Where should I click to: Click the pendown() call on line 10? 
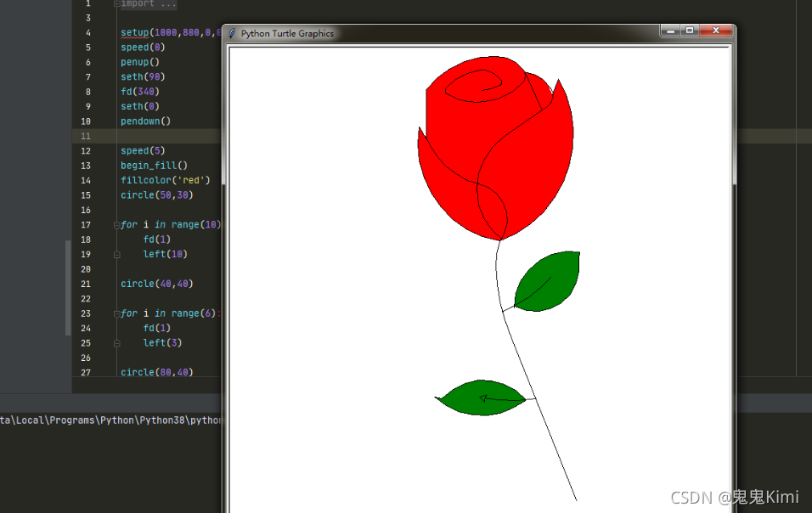click(x=145, y=121)
